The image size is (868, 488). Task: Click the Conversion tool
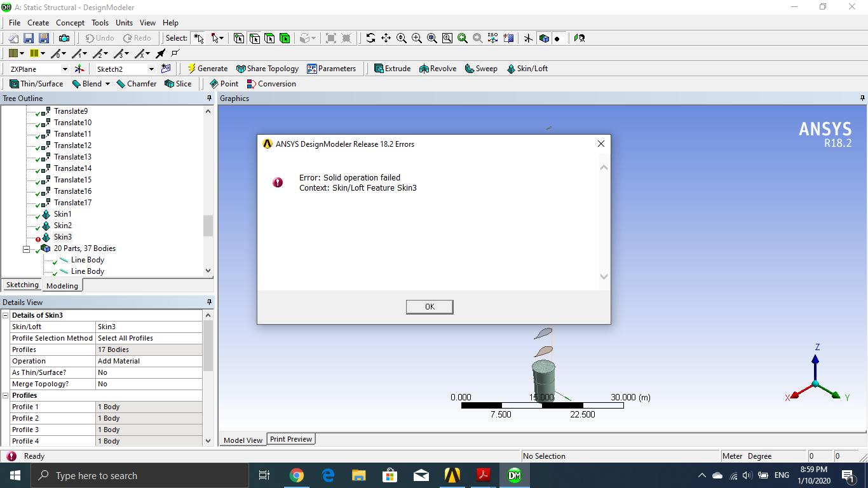(x=271, y=84)
